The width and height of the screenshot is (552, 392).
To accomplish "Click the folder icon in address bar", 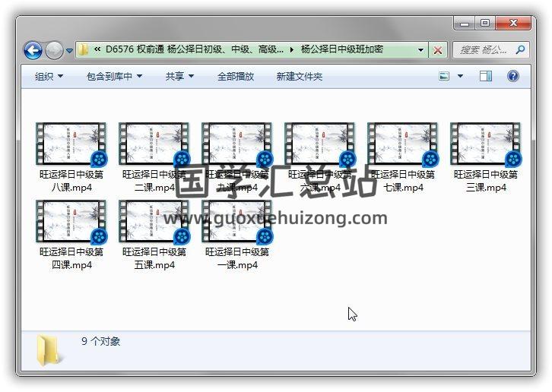I will point(84,49).
